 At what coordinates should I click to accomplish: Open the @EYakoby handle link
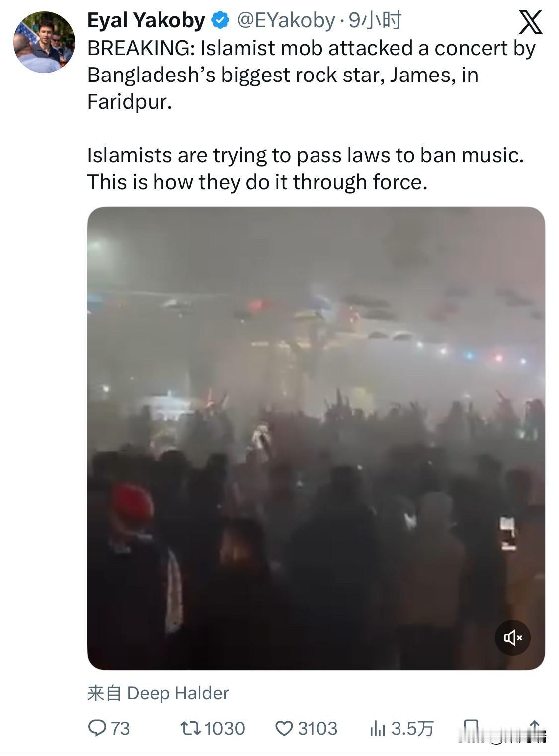coord(286,21)
